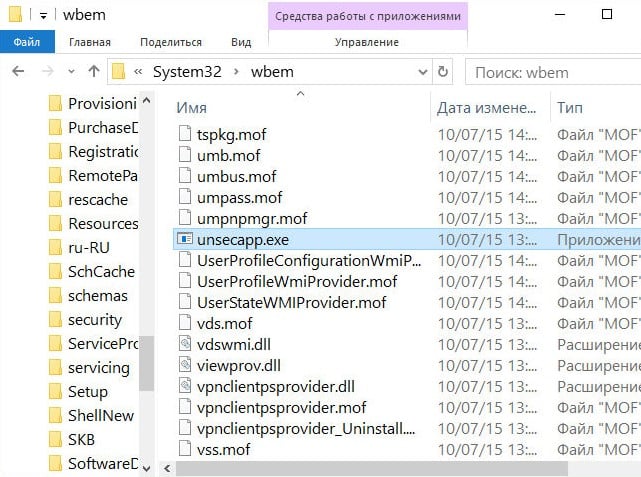Open the address bar history dropdown

[423, 72]
